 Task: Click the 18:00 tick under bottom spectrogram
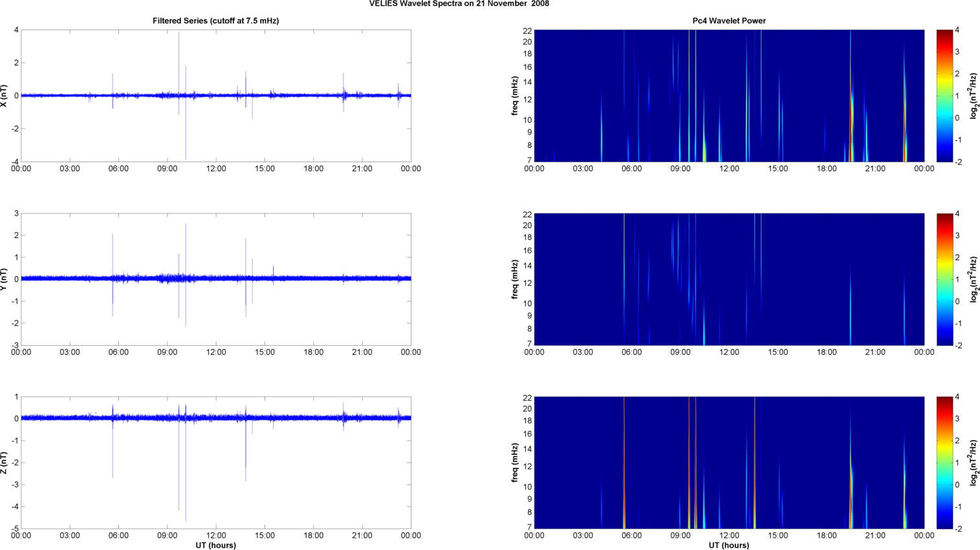pos(827,535)
